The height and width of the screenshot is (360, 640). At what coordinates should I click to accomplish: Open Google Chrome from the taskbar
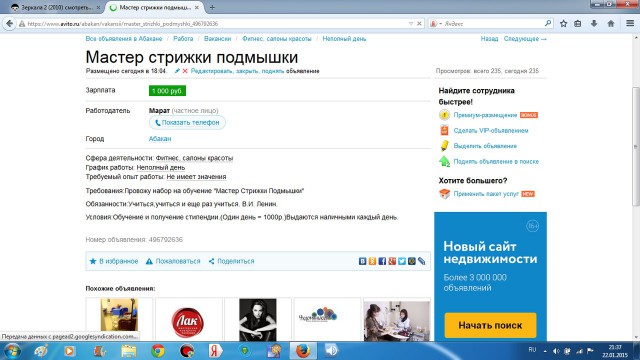[158, 351]
